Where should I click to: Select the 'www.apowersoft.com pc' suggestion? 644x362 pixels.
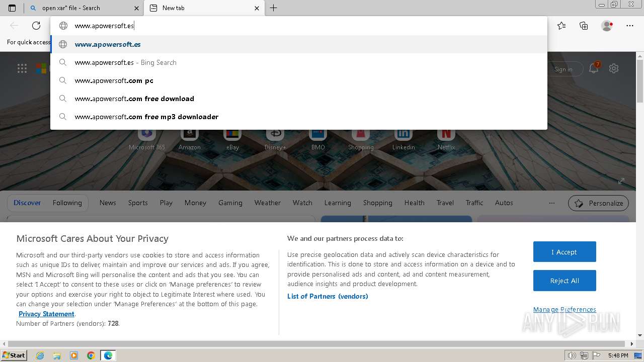point(298,80)
